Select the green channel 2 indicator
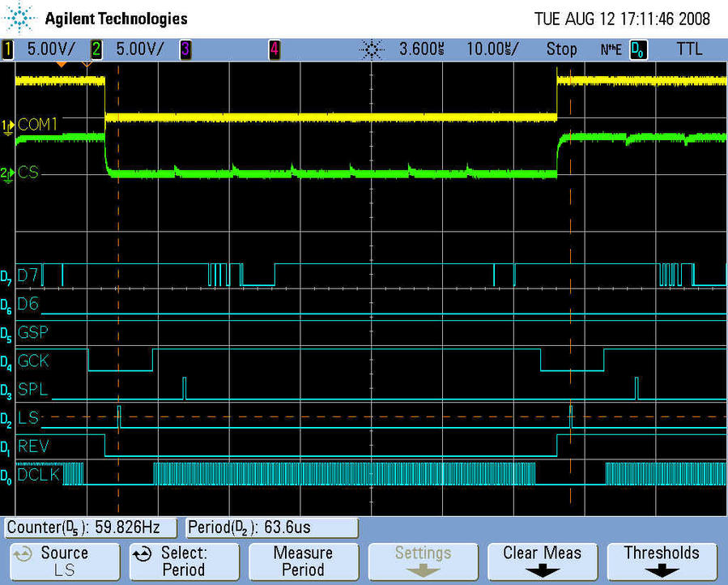The height and width of the screenshot is (585, 728). pyautogui.click(x=96, y=49)
